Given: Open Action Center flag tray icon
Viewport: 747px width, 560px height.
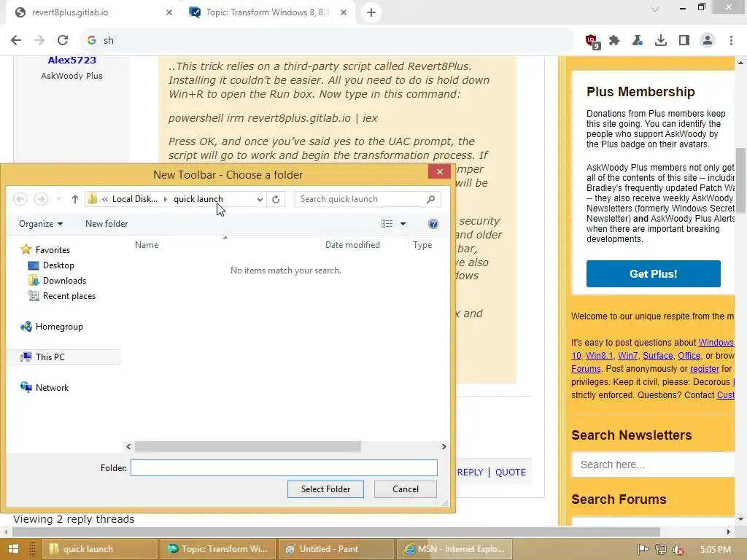Looking at the screenshot, I should tap(643, 550).
